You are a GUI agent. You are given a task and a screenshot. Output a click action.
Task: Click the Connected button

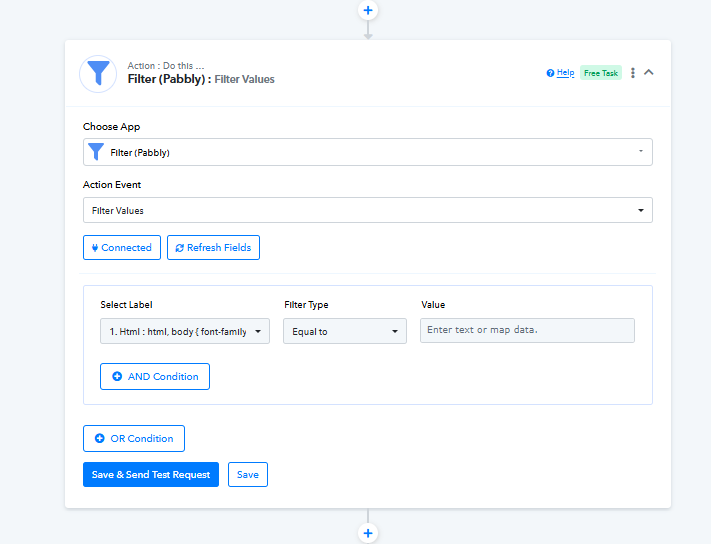121,248
